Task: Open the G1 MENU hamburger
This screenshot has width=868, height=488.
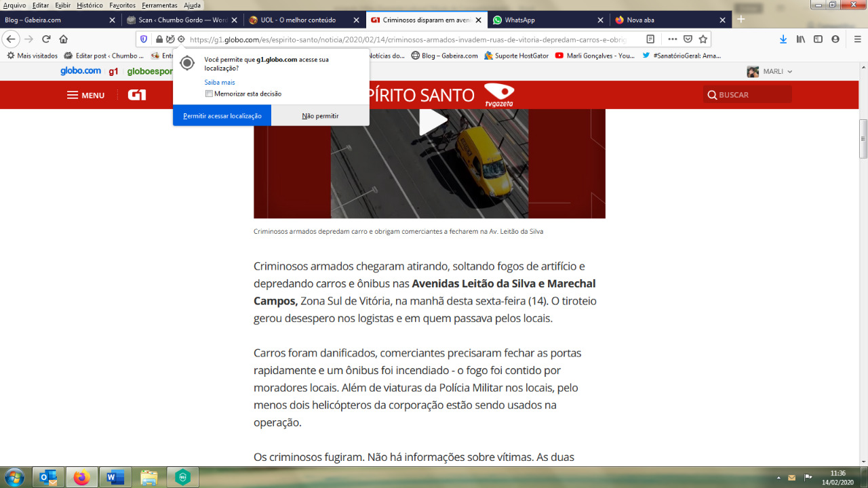Action: [85, 95]
